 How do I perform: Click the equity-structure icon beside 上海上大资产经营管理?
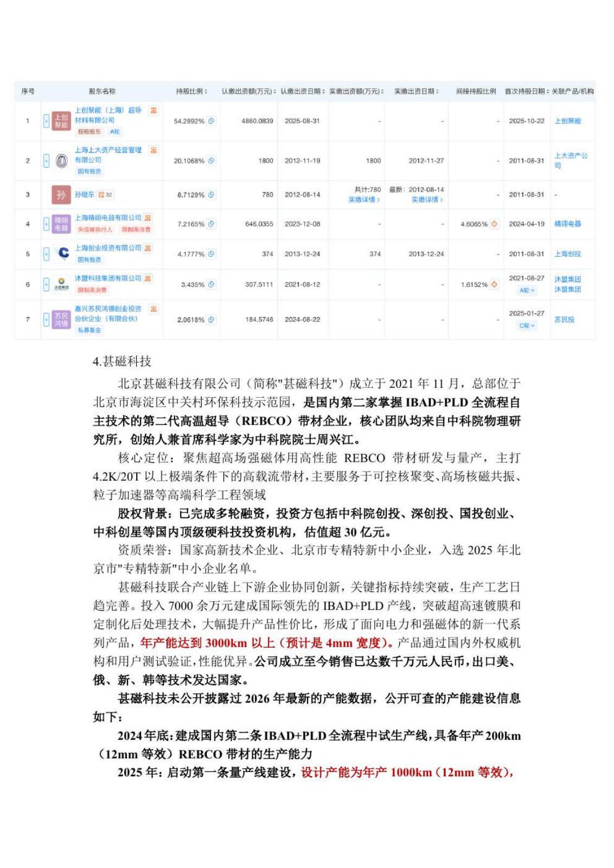pyautogui.click(x=153, y=150)
